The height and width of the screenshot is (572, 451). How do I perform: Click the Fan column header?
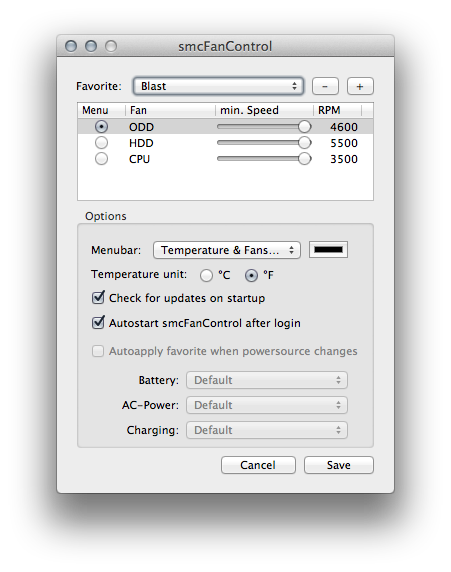point(170,110)
